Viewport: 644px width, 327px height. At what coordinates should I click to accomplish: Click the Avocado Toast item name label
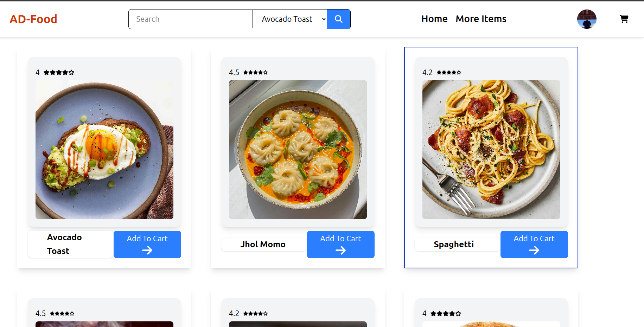tap(64, 244)
